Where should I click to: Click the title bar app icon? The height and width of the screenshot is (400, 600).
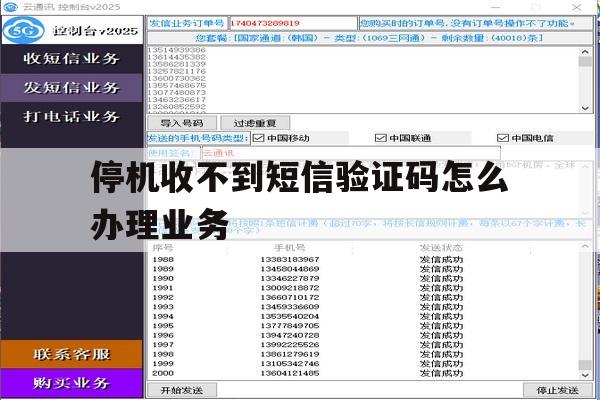coord(10,7)
